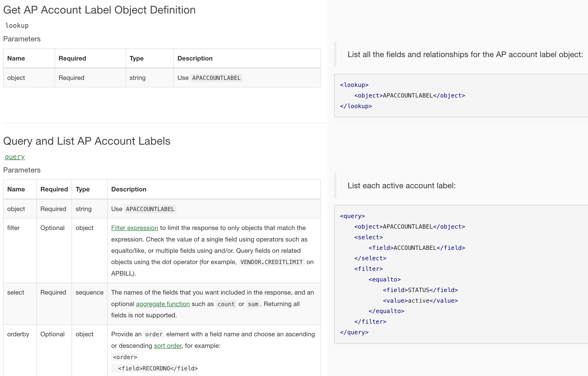Select the Get AP Account Label Object Definition heading
Screen dimensions: 588x376
pos(99,10)
